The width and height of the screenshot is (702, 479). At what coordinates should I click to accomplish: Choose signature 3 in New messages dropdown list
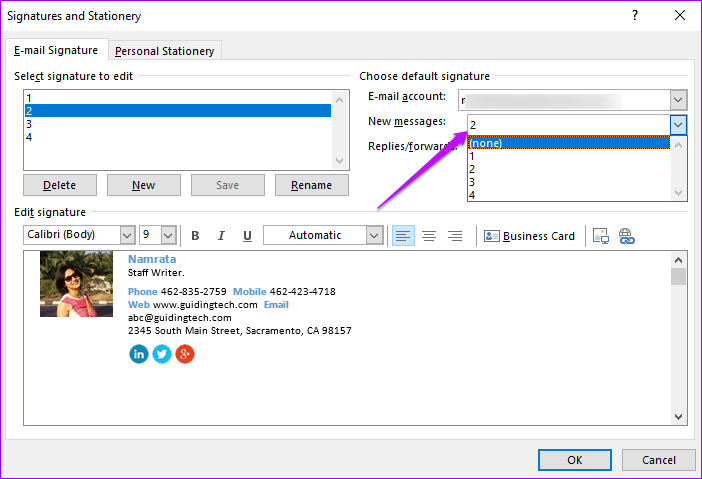(569, 182)
